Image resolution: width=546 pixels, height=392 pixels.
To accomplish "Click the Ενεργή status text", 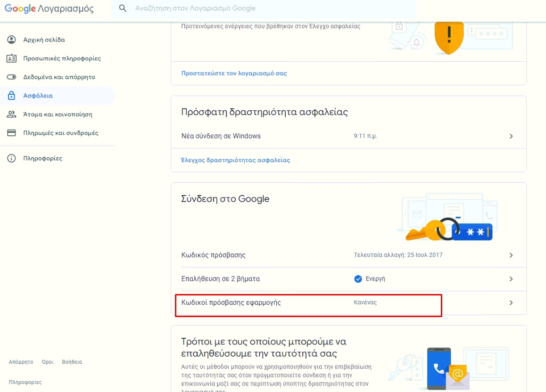I will (x=375, y=278).
